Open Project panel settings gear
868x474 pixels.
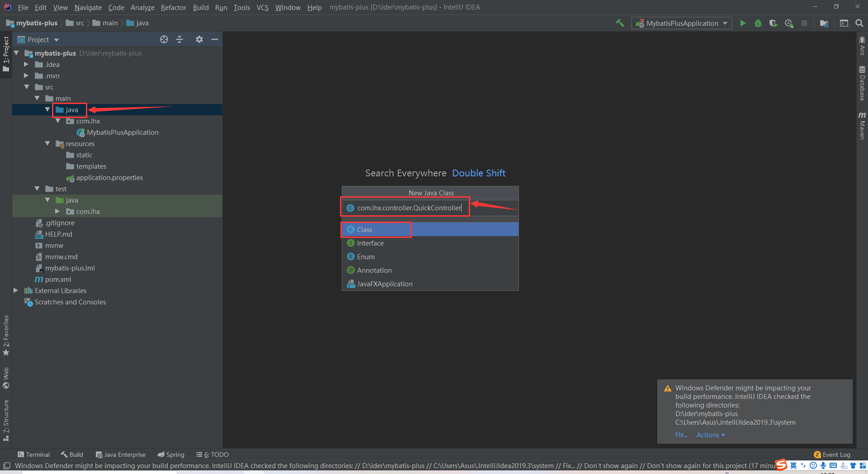tap(199, 39)
